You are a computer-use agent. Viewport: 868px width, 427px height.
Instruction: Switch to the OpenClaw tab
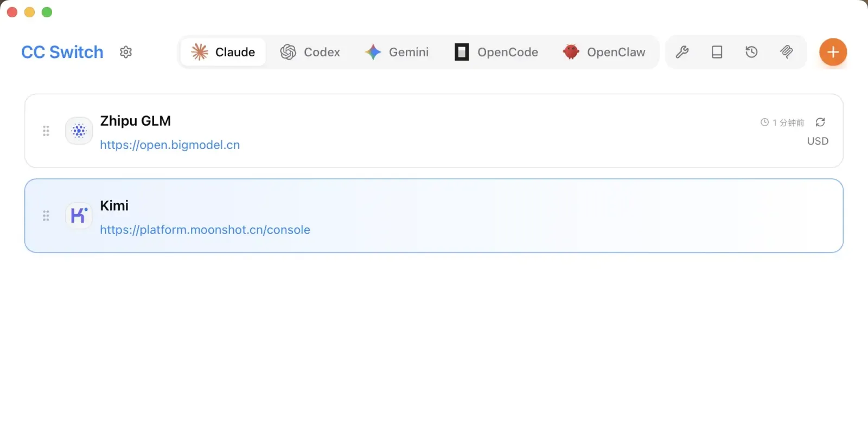(x=604, y=52)
